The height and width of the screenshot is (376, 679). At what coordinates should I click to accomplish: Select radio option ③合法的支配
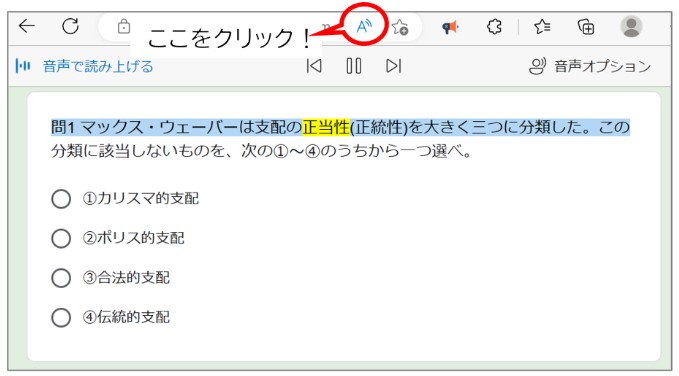point(61,278)
